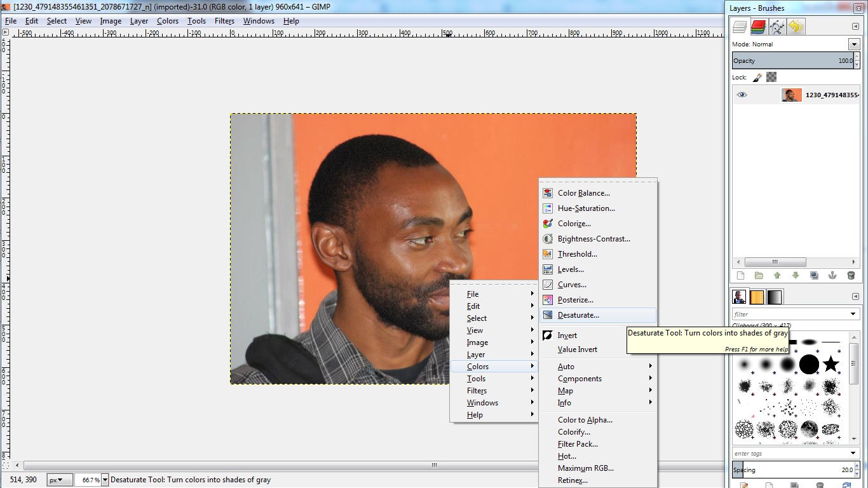Switch to the Gradients tab icon

775,297
